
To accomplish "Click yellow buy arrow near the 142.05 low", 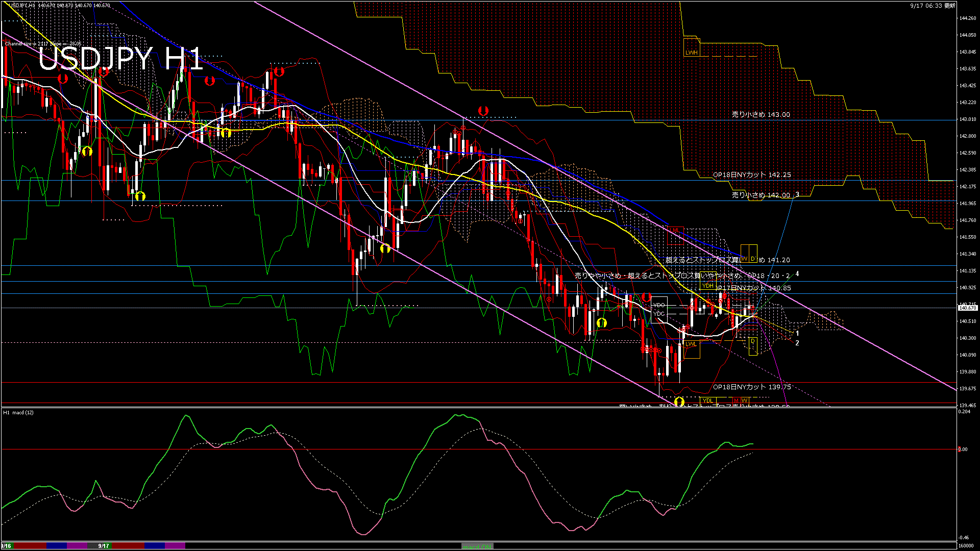I will click(x=140, y=196).
